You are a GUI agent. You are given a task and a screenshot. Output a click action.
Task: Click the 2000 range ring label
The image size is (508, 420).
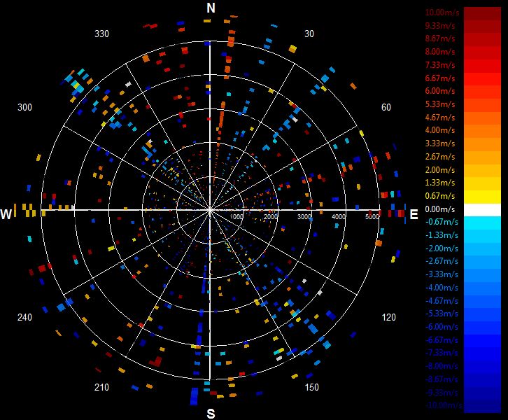click(x=271, y=216)
